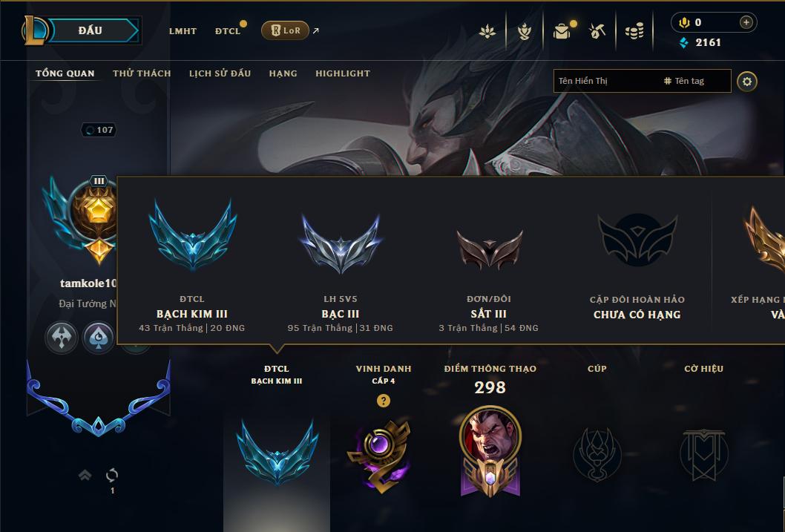
Task: Click the question mark under Vinh Danh
Action: tap(383, 401)
